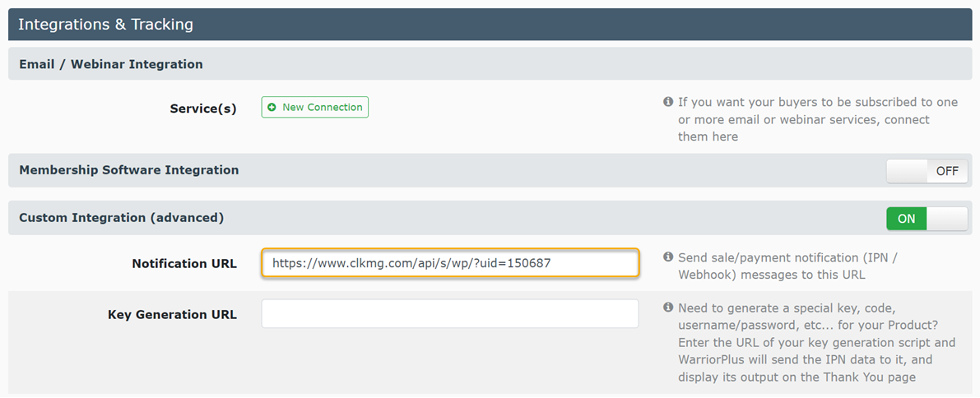Expand the Membership Software Integration section title
Viewport: 980px width, 398px height.
(x=129, y=170)
